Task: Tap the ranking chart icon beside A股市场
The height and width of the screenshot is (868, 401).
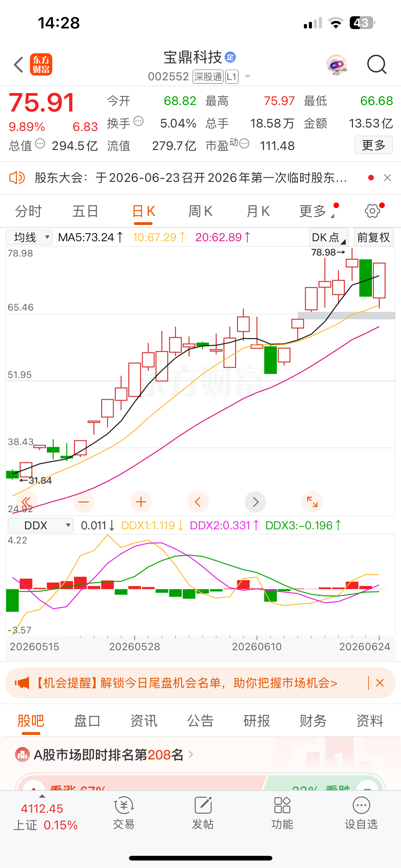Action: pyautogui.click(x=22, y=755)
